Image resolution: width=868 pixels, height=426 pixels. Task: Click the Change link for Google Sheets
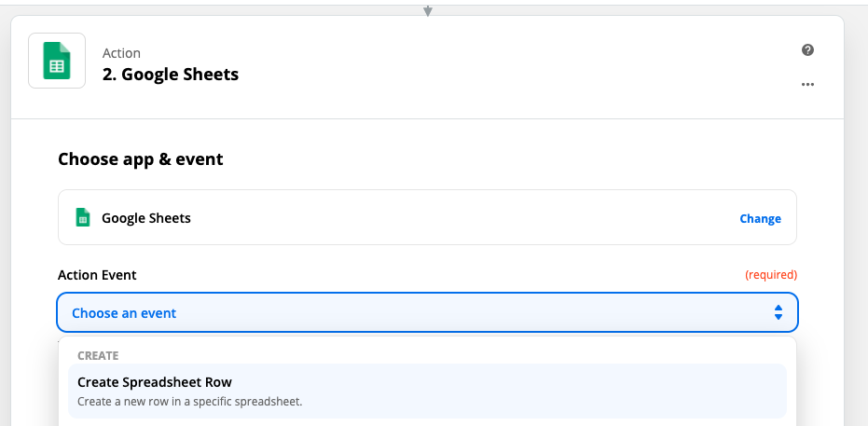(760, 218)
